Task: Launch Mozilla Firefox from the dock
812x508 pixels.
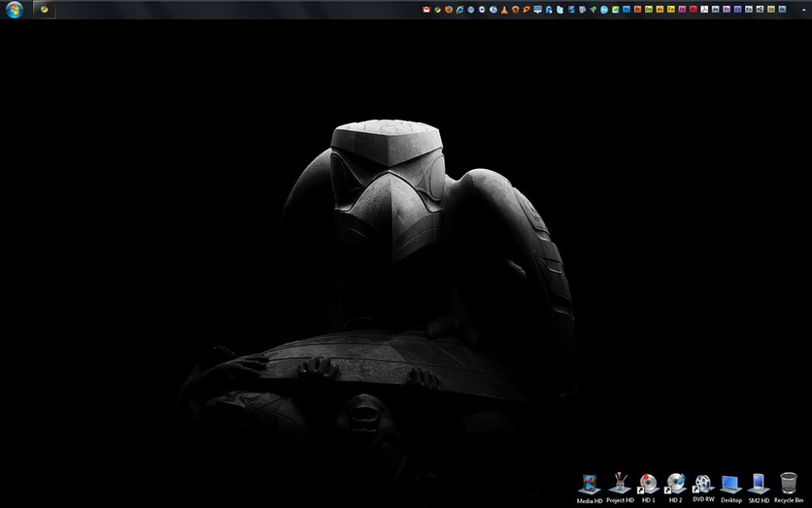Action: (448, 10)
